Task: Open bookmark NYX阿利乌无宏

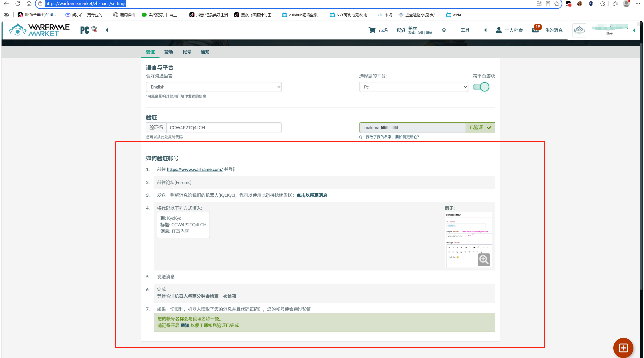Action: click(350, 15)
